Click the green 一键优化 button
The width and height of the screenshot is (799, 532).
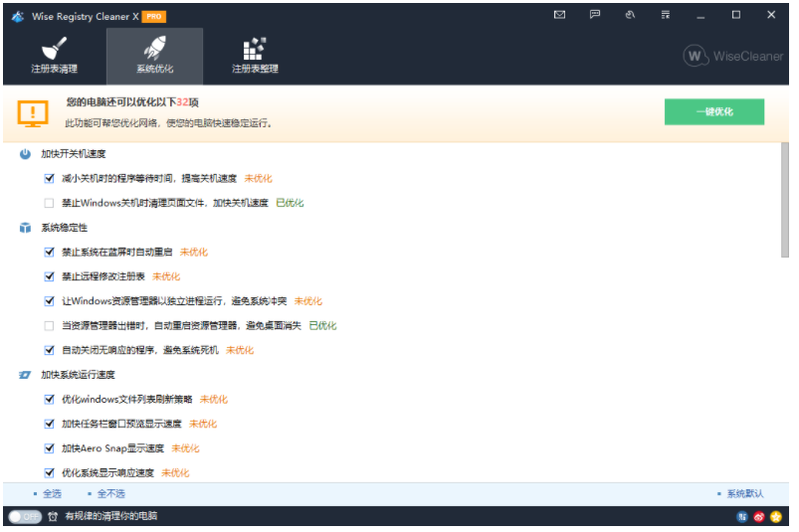coord(713,111)
